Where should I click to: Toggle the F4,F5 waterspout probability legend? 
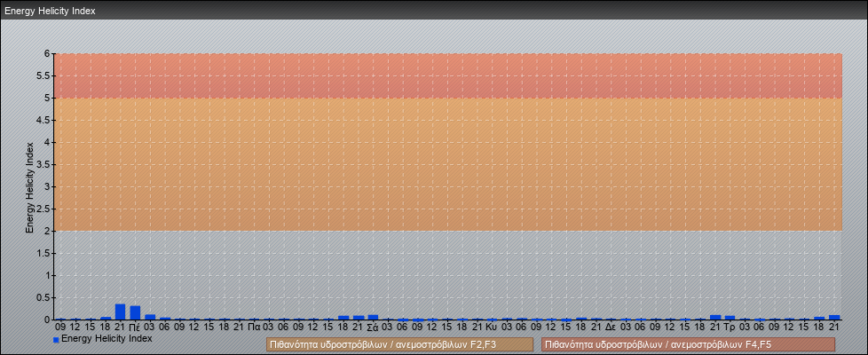tap(688, 344)
